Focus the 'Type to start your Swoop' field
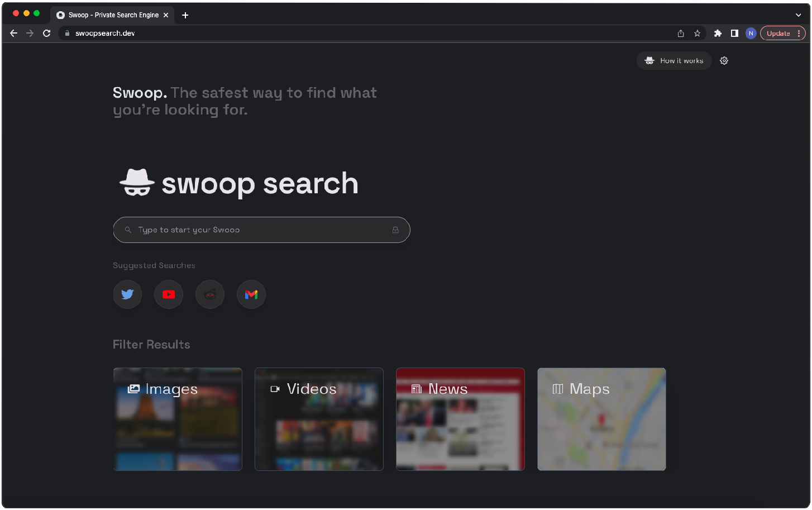The height and width of the screenshot is (510, 812). [261, 230]
